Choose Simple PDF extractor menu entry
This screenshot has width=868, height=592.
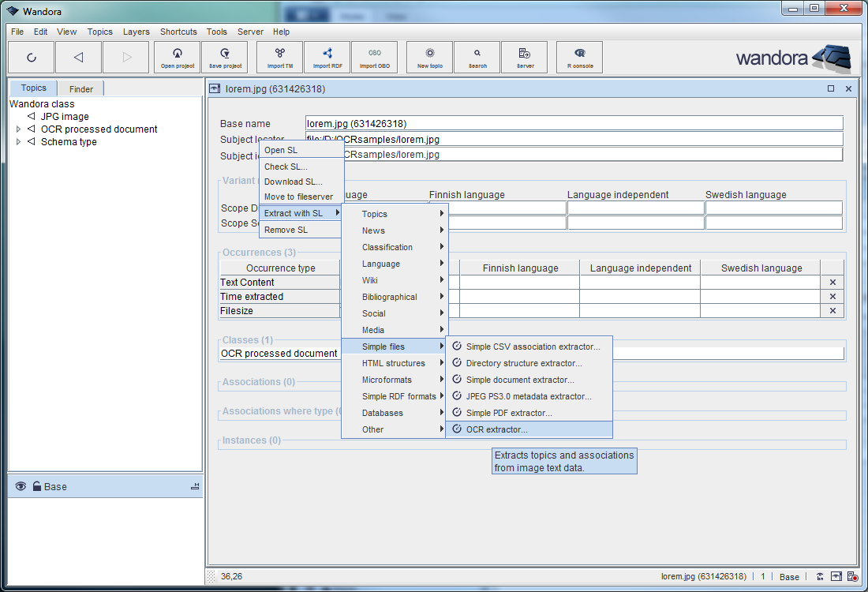[x=508, y=413]
